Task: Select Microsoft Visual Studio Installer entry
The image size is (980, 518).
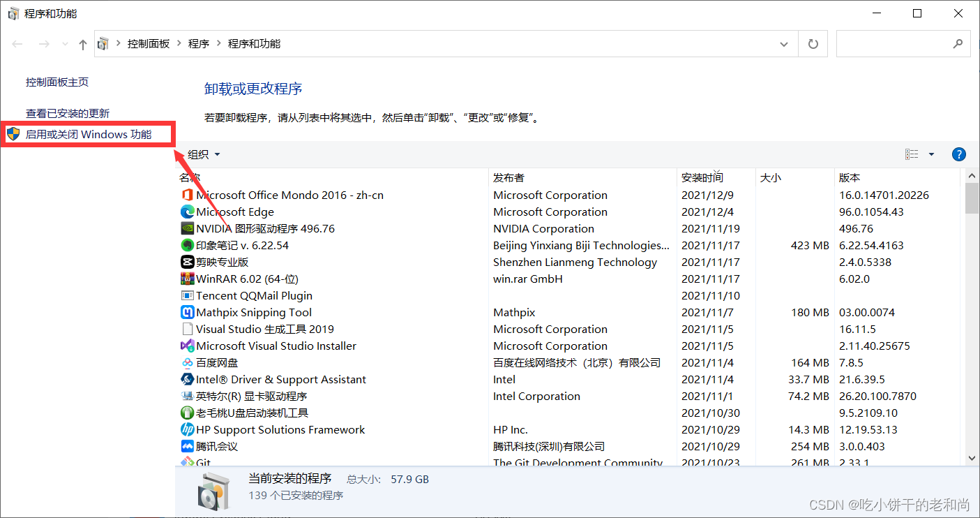Action: tap(276, 346)
